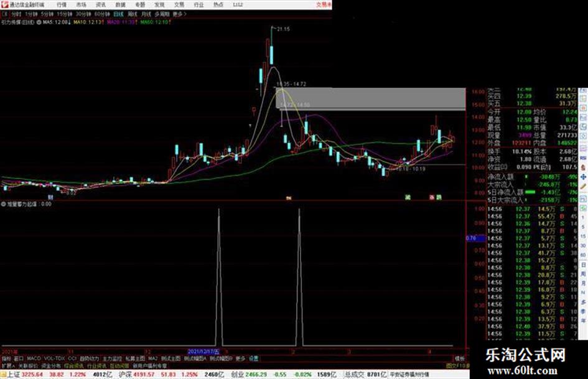Click the 总成交 8701亿 status entry
Screen dimensions: 588x379
pos(366,375)
